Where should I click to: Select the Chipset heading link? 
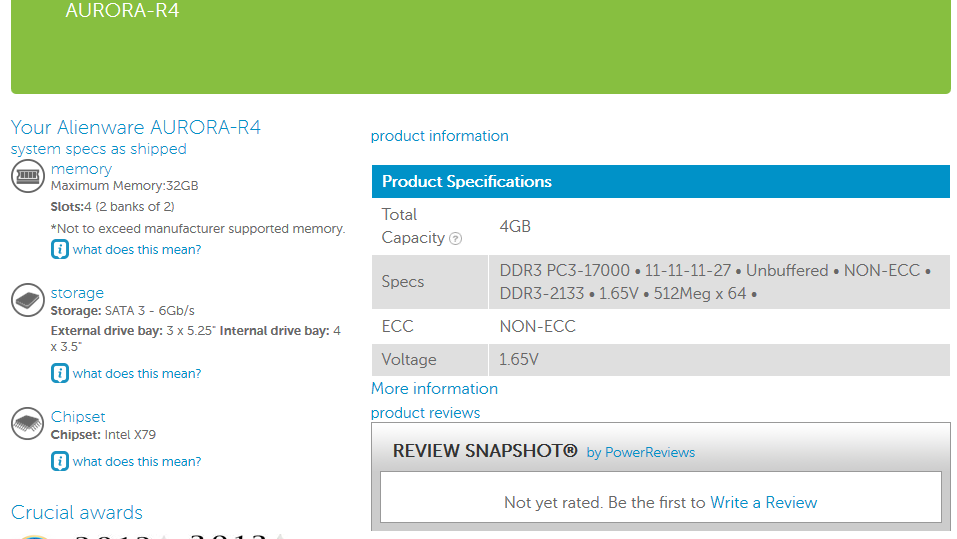[78, 417]
